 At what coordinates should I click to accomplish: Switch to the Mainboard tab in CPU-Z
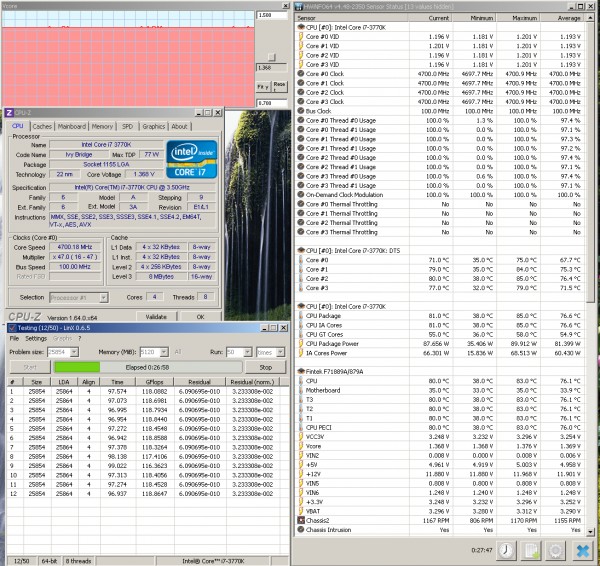(72, 126)
